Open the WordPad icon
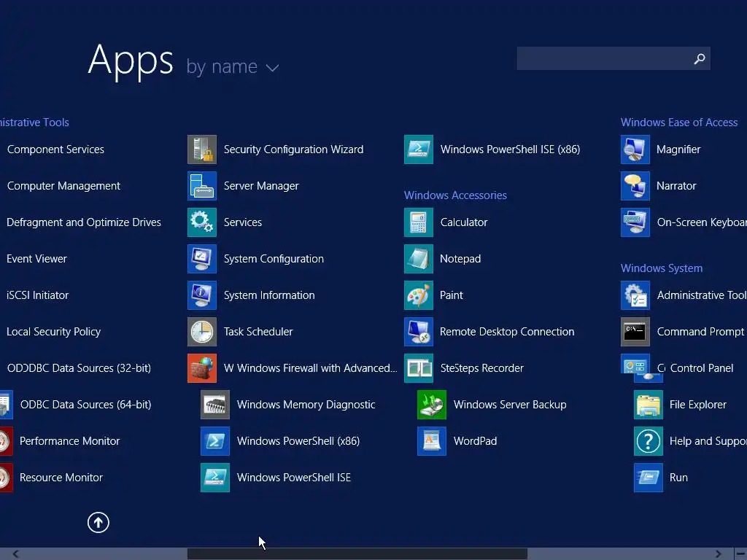Image resolution: width=747 pixels, height=560 pixels. (x=432, y=441)
